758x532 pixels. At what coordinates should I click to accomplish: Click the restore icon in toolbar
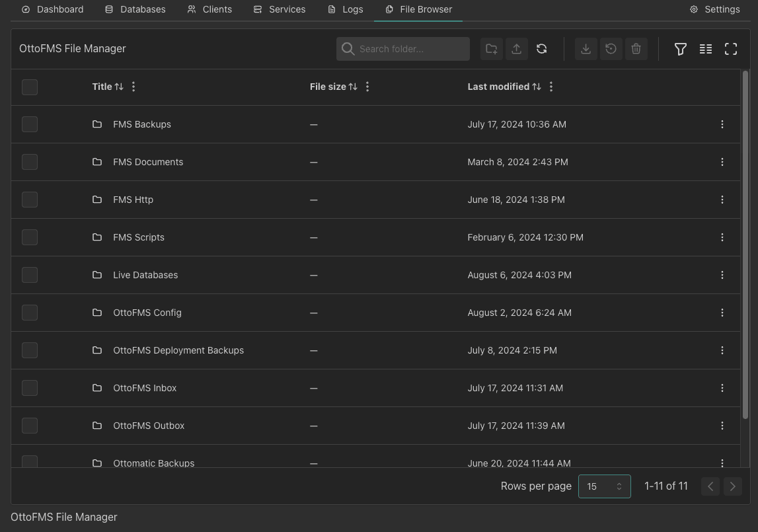pyautogui.click(x=611, y=49)
